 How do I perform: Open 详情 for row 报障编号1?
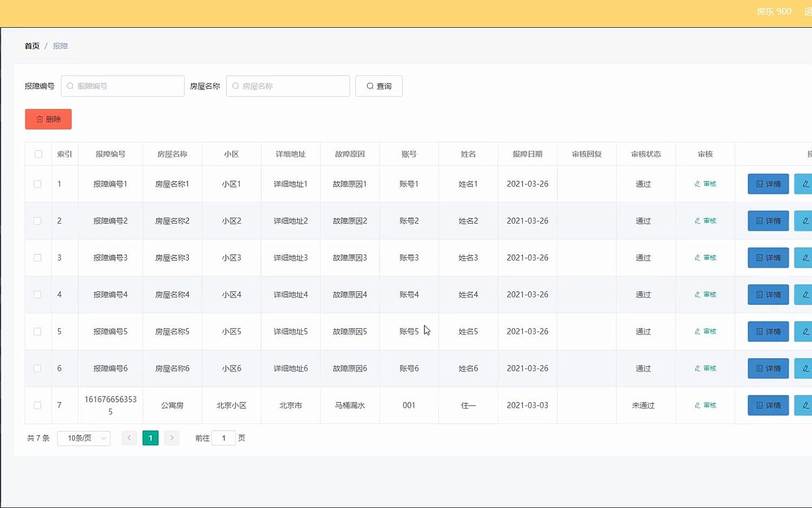coord(768,184)
